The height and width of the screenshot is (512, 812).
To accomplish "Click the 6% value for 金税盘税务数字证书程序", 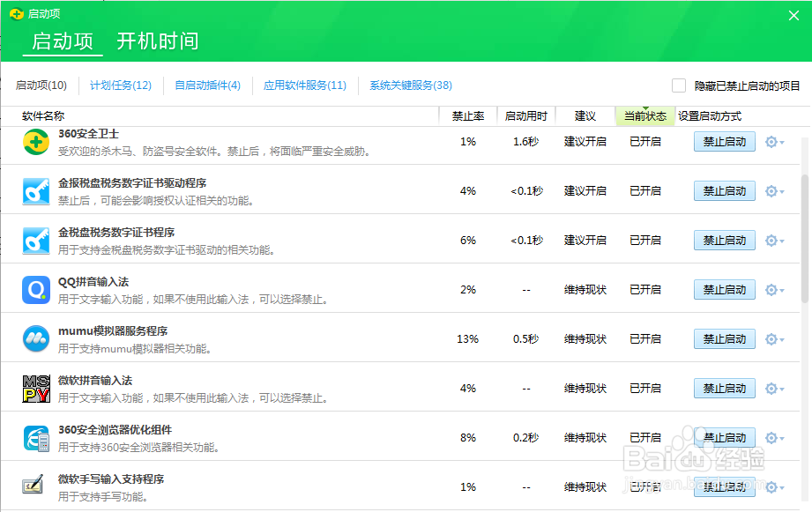I will pyautogui.click(x=468, y=241).
